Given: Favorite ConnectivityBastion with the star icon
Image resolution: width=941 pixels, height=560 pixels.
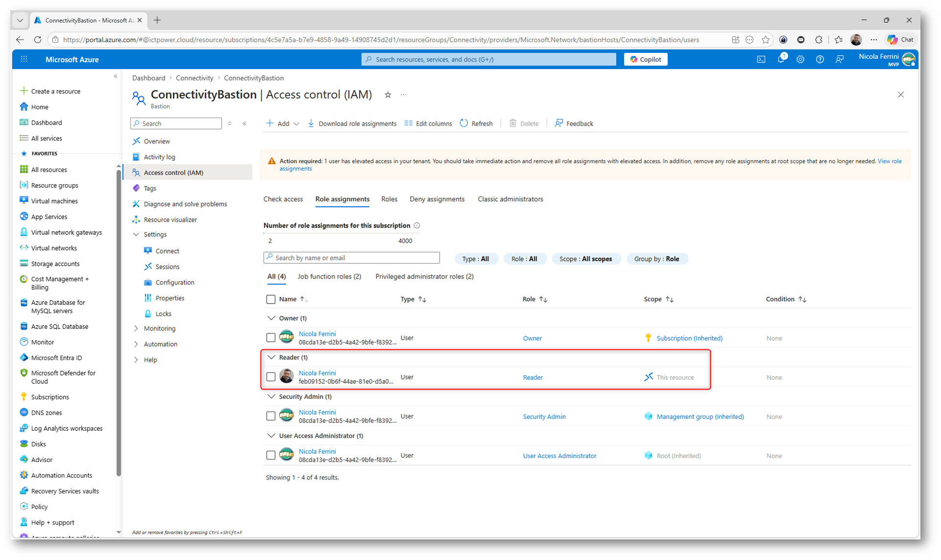Looking at the screenshot, I should [x=388, y=95].
